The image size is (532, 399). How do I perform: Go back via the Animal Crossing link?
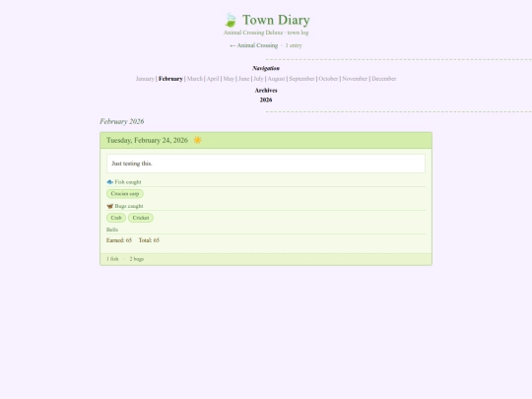click(254, 45)
